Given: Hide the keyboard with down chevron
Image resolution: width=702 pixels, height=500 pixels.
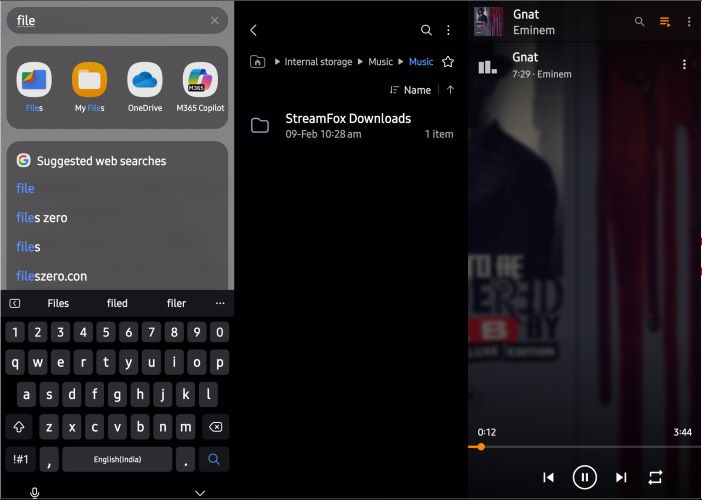Looking at the screenshot, I should pos(200,493).
